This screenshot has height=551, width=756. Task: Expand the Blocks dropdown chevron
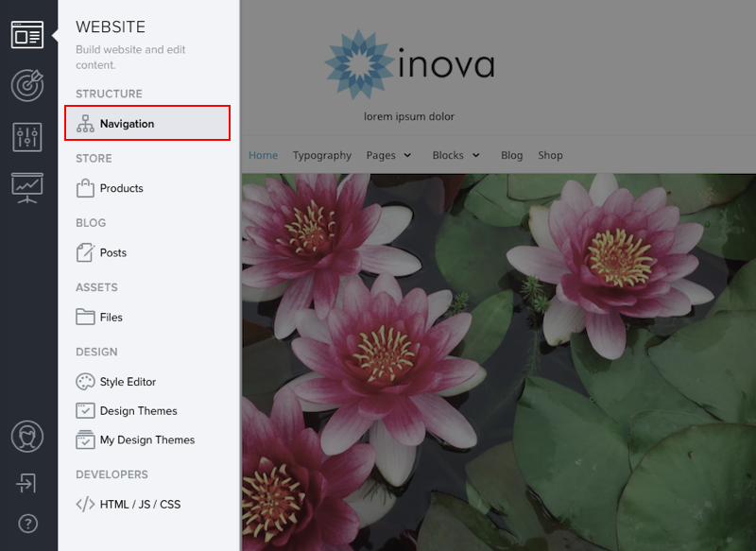[476, 155]
